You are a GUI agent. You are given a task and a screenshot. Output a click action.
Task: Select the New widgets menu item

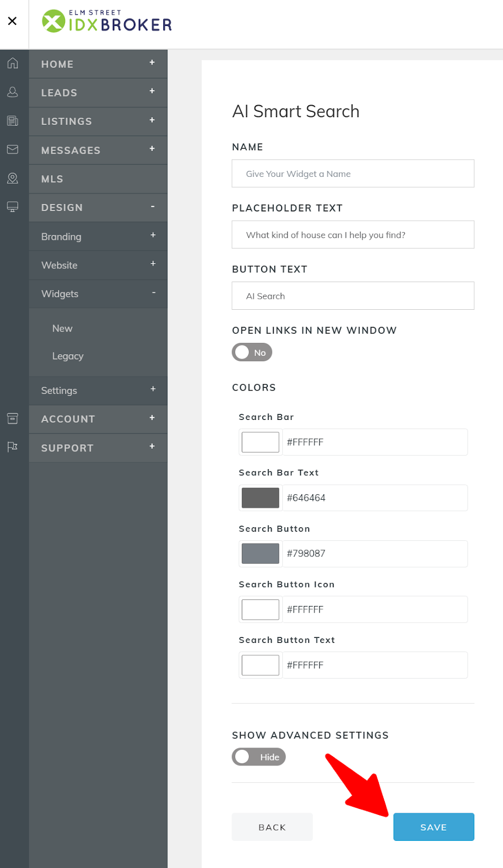click(x=62, y=328)
